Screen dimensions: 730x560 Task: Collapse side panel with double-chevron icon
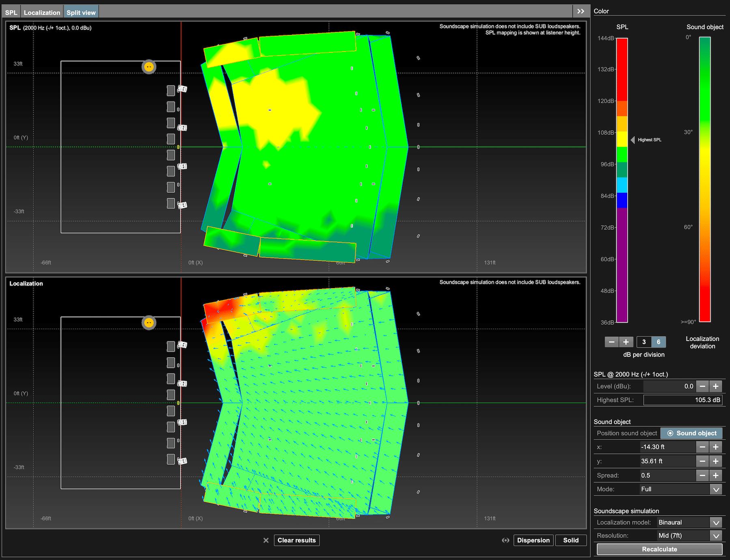click(x=581, y=11)
